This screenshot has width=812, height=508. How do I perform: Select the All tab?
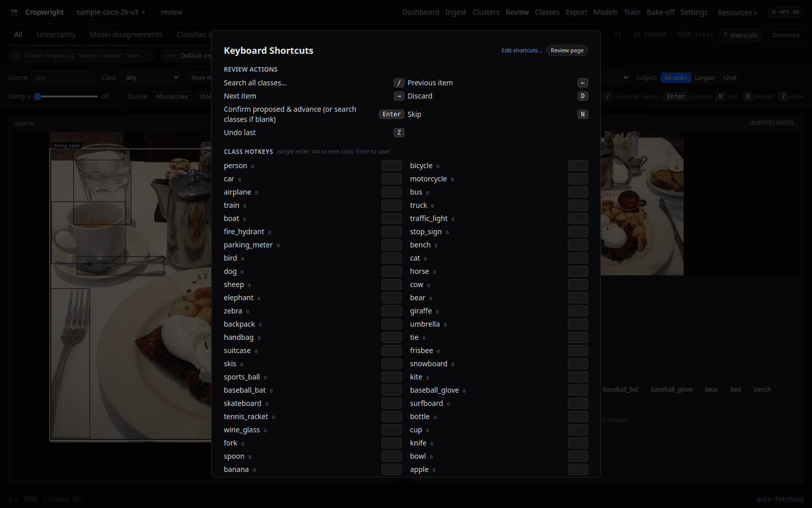pos(18,35)
